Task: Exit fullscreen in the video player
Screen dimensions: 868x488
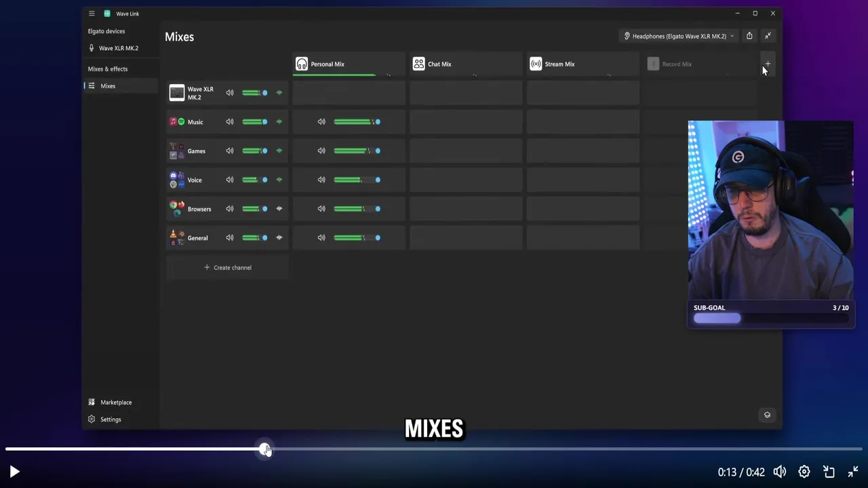Action: pos(853,472)
